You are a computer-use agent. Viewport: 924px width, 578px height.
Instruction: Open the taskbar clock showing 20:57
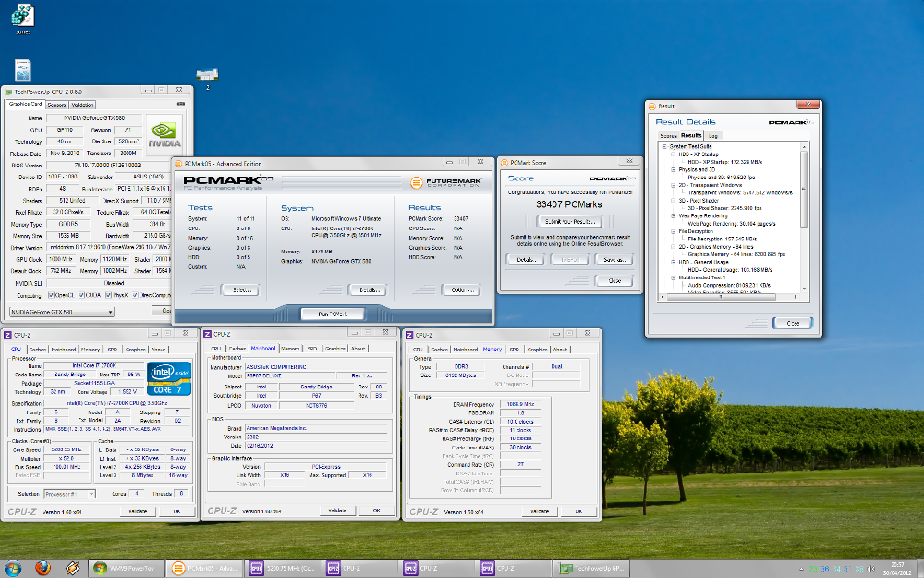pos(899,569)
